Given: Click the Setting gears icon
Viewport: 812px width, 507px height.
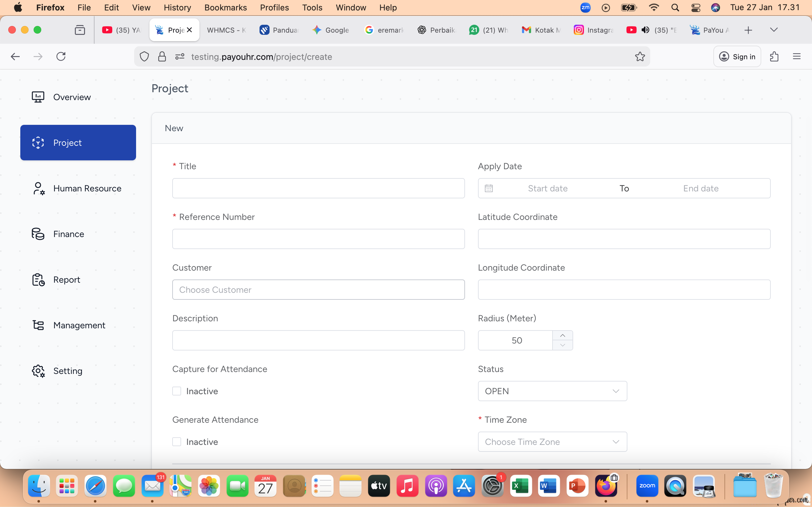Looking at the screenshot, I should (x=38, y=371).
